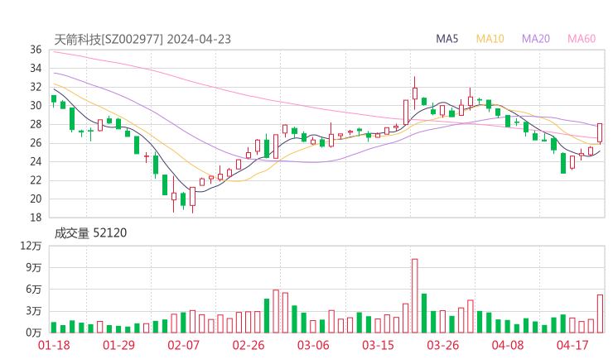Click the chart title 天箭科技[SZ002977] 2024-04-23
613x364 pixels.
coord(142,40)
